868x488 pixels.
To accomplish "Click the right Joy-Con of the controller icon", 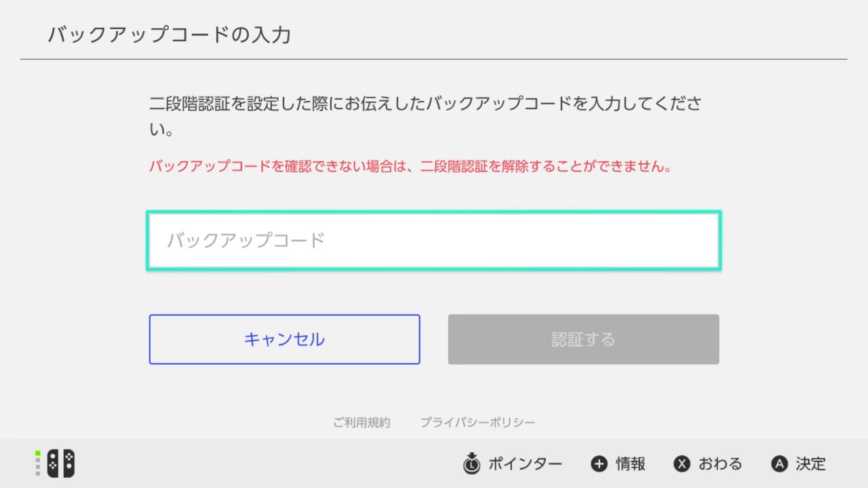I will [68, 464].
